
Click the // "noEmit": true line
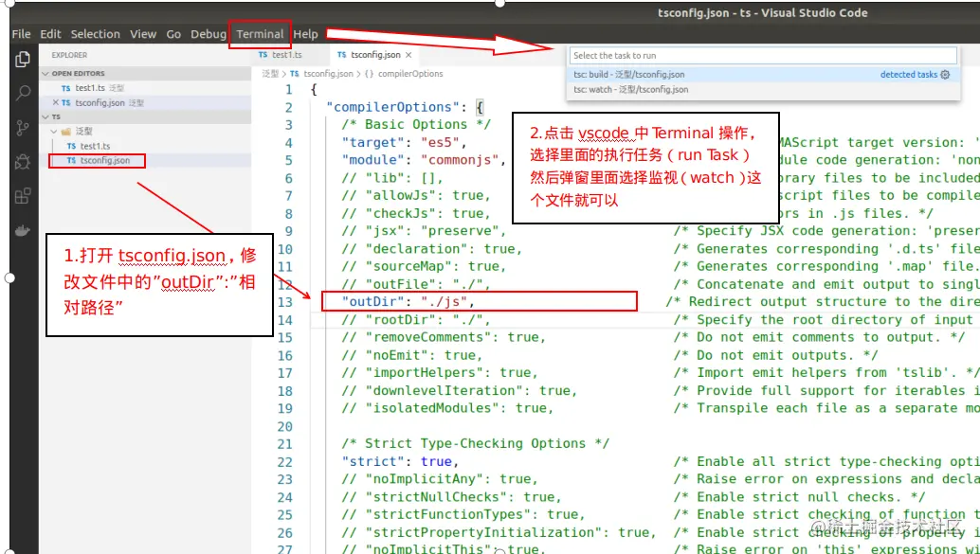[x=412, y=355]
